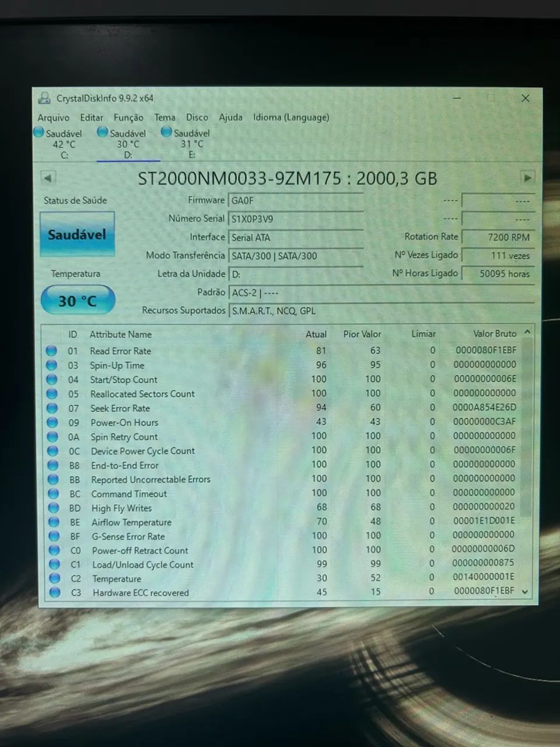560x747 pixels.
Task: Click the scroll down arrow of attribute list
Action: (526, 591)
